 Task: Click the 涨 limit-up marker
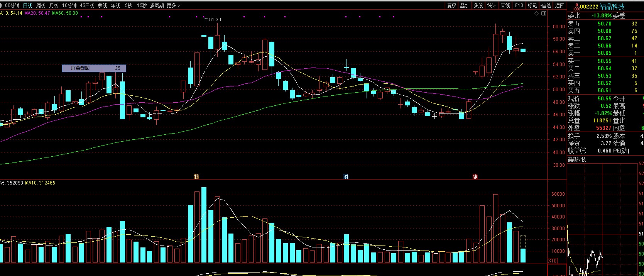[475, 176]
